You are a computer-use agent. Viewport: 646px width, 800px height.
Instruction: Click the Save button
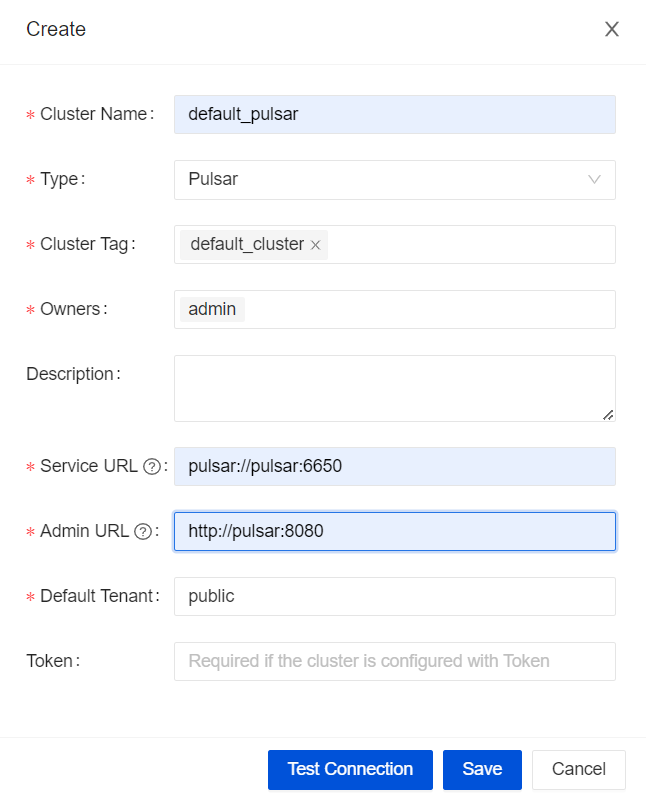click(x=482, y=769)
